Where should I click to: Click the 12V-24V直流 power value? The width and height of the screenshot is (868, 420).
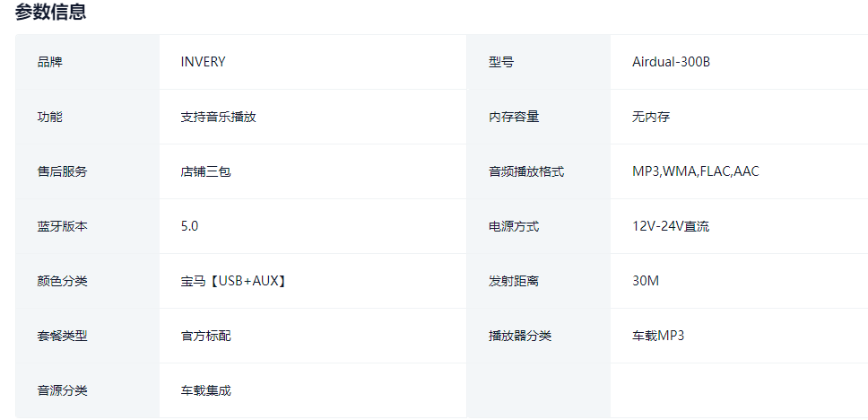pos(671,226)
